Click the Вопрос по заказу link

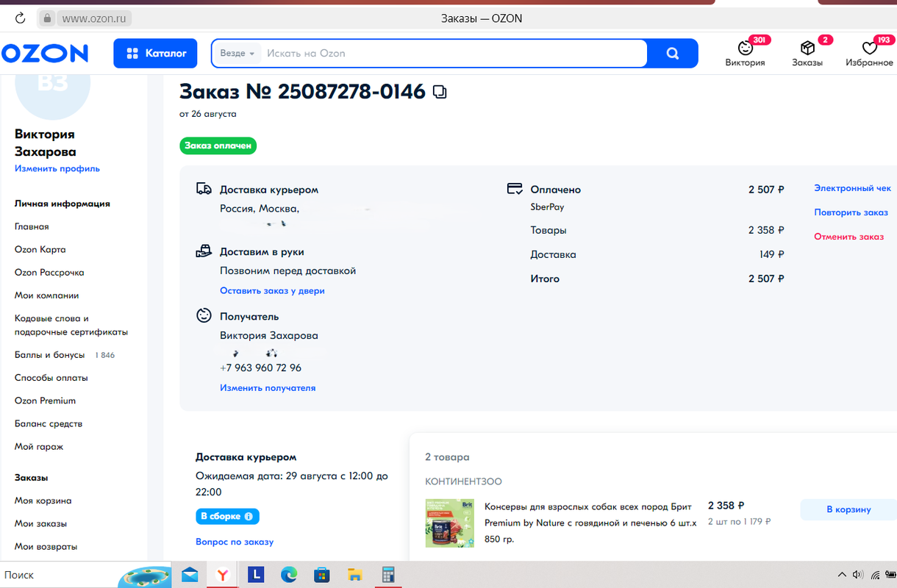tap(235, 542)
